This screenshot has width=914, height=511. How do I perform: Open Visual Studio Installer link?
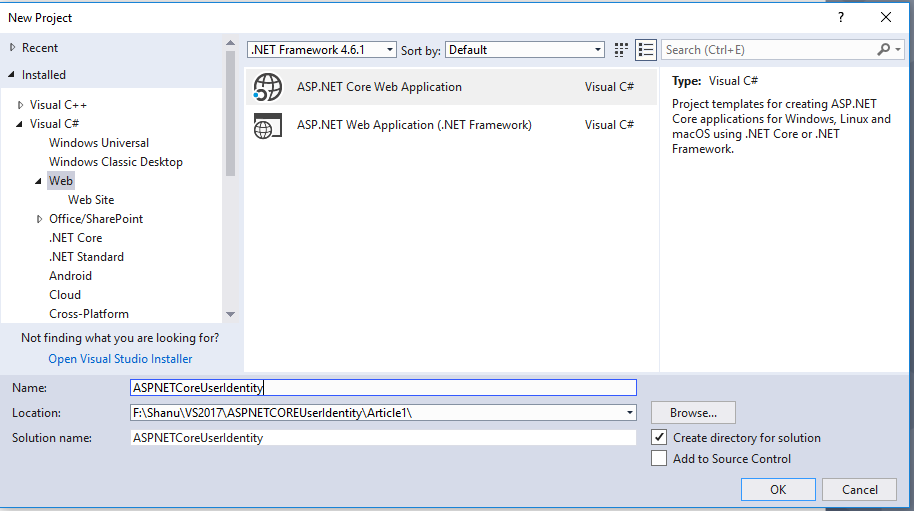[x=120, y=359]
